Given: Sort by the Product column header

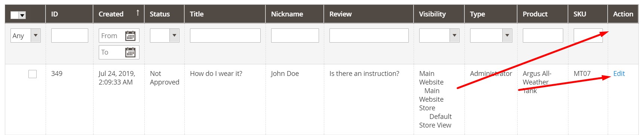Looking at the screenshot, I should click(535, 14).
